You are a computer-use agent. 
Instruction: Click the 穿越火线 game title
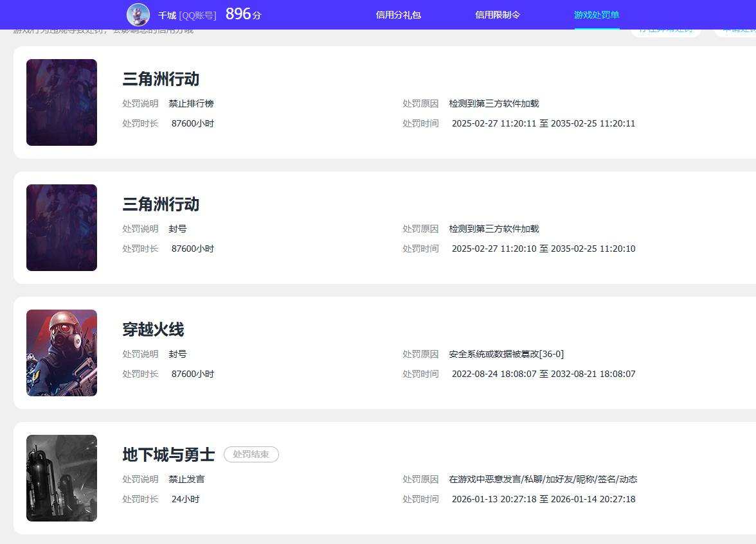click(153, 329)
